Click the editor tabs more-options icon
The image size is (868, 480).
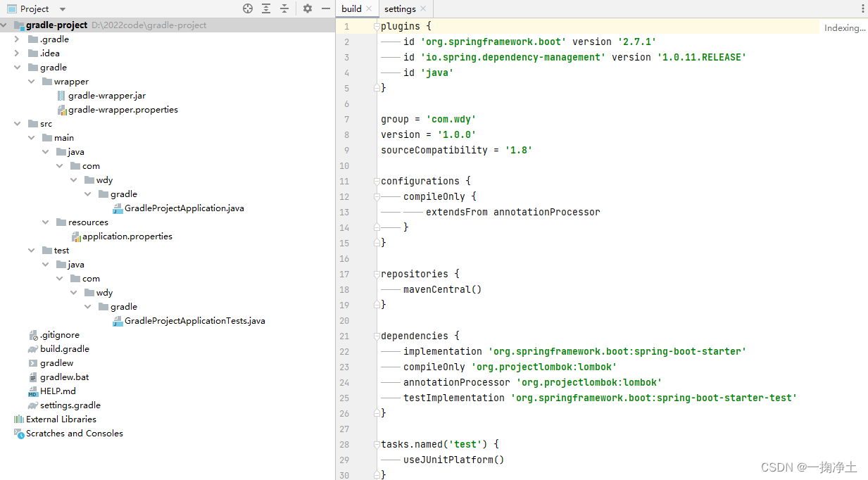(x=862, y=8)
